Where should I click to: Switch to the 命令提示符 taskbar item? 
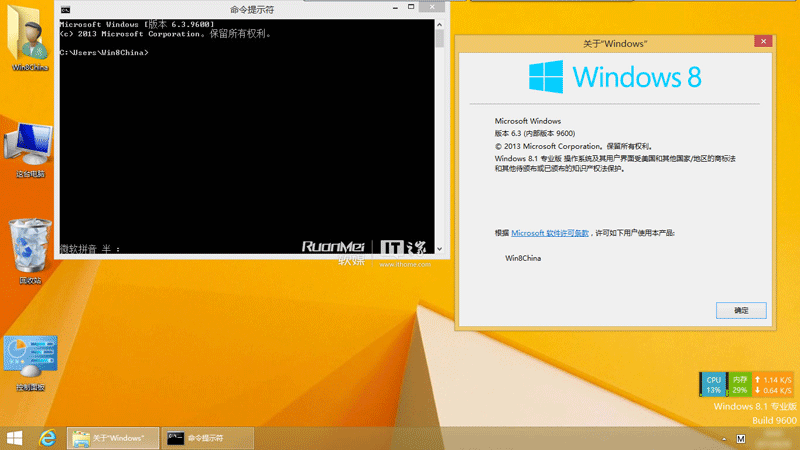click(205, 438)
